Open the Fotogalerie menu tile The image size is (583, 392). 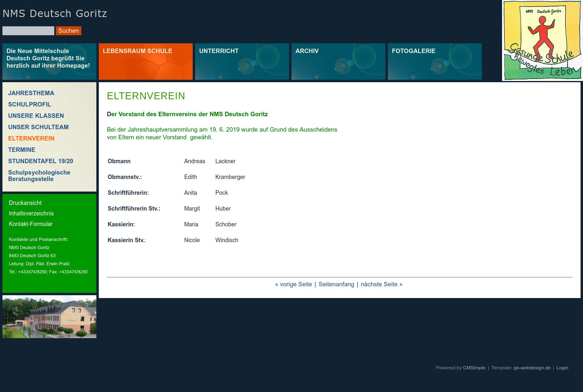coord(435,62)
